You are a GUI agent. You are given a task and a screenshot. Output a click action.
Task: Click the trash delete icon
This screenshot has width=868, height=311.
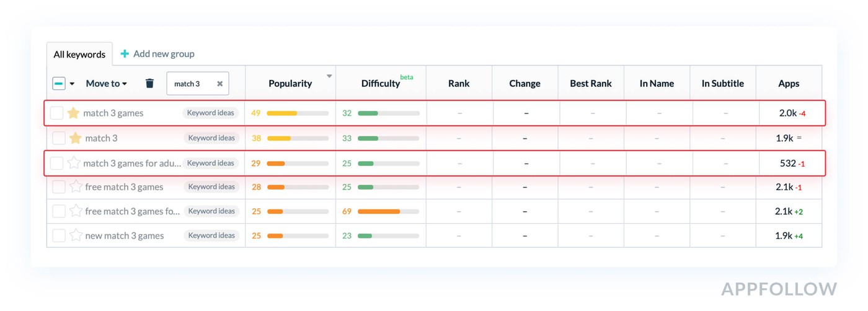(149, 83)
